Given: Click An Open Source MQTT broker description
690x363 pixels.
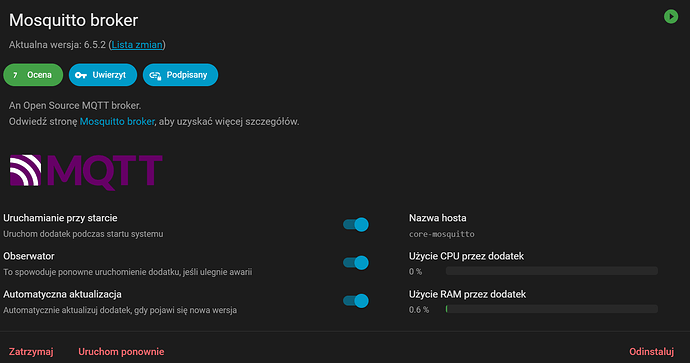Looking at the screenshot, I should 75,106.
